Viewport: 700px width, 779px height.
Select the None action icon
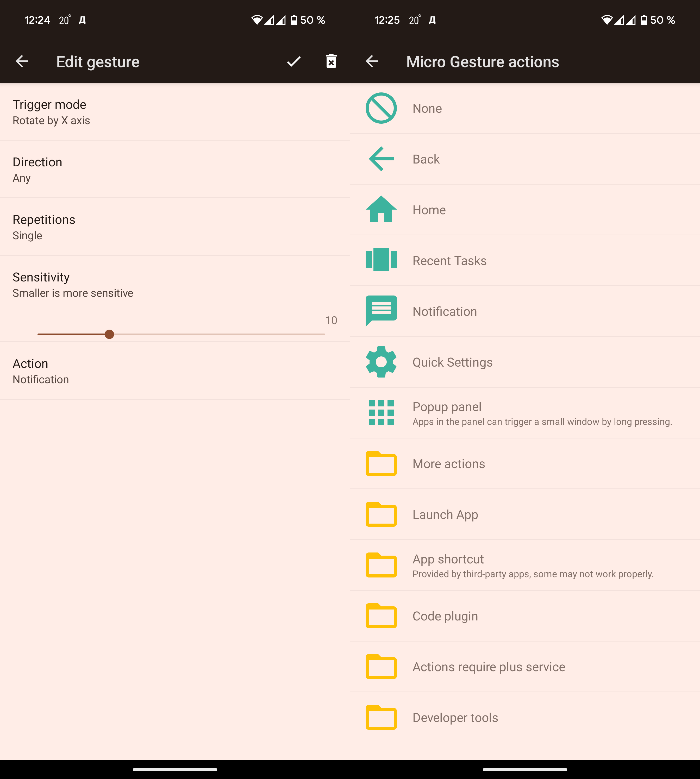coord(381,108)
